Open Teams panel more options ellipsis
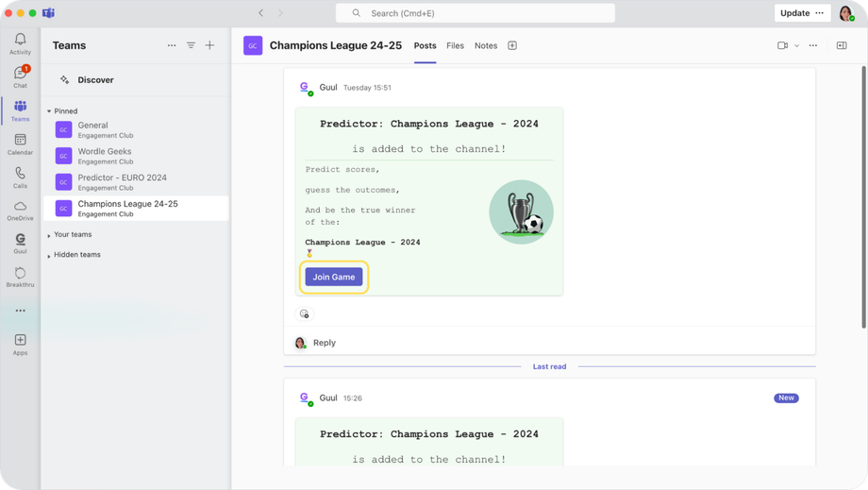 [x=172, y=45]
